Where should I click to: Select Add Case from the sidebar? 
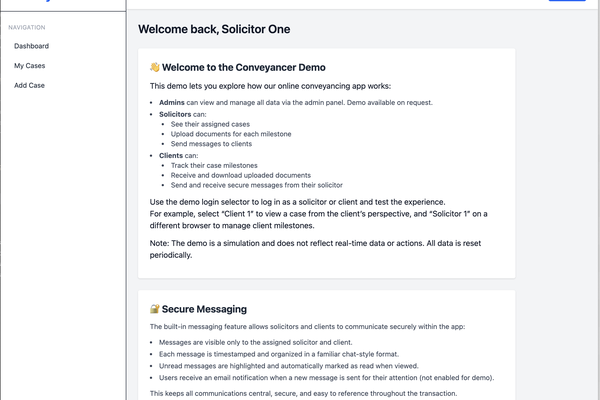(x=29, y=85)
